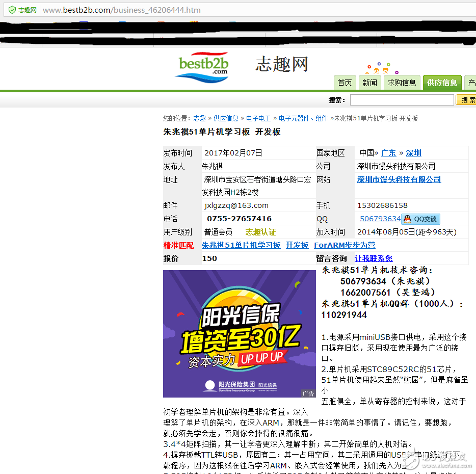Open 朱兆祺51单片机学习板 match link
This screenshot has height=474, width=476.
(241, 245)
